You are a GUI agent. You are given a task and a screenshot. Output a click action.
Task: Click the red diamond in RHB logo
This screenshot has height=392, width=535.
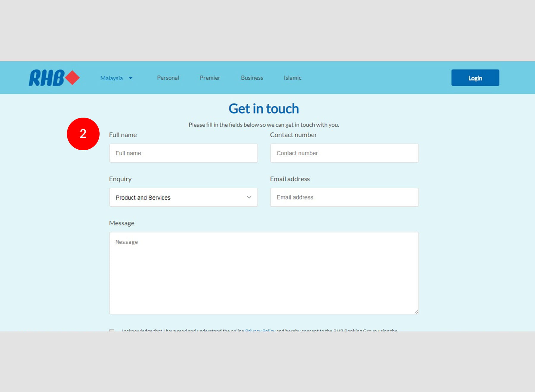[72, 78]
